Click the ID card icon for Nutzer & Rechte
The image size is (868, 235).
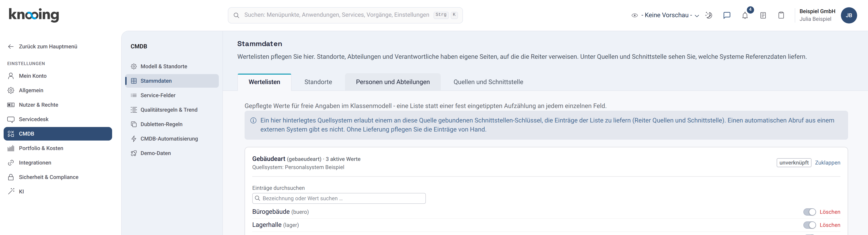pyautogui.click(x=11, y=105)
